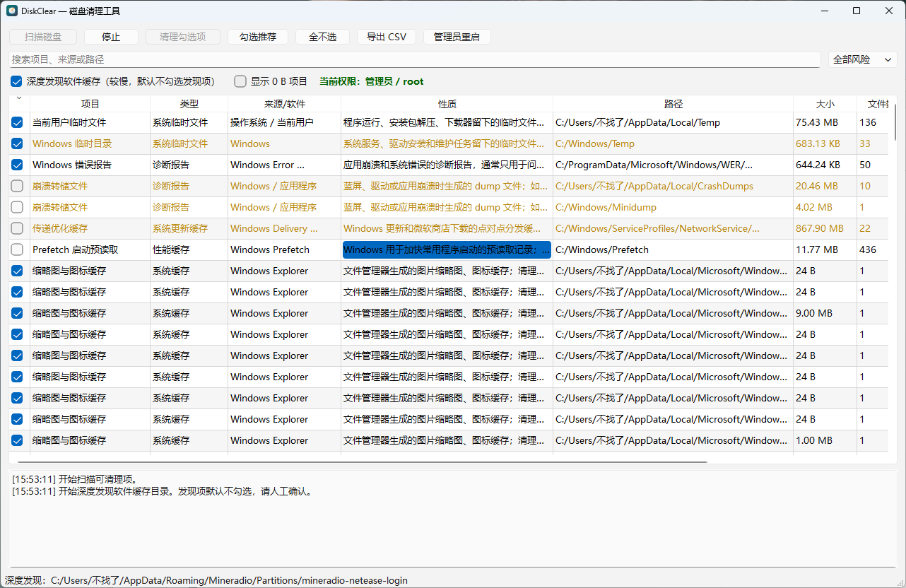The height and width of the screenshot is (588, 906).
Task: Select the 当前用户临时文件 item cell
Action: pyautogui.click(x=90, y=122)
